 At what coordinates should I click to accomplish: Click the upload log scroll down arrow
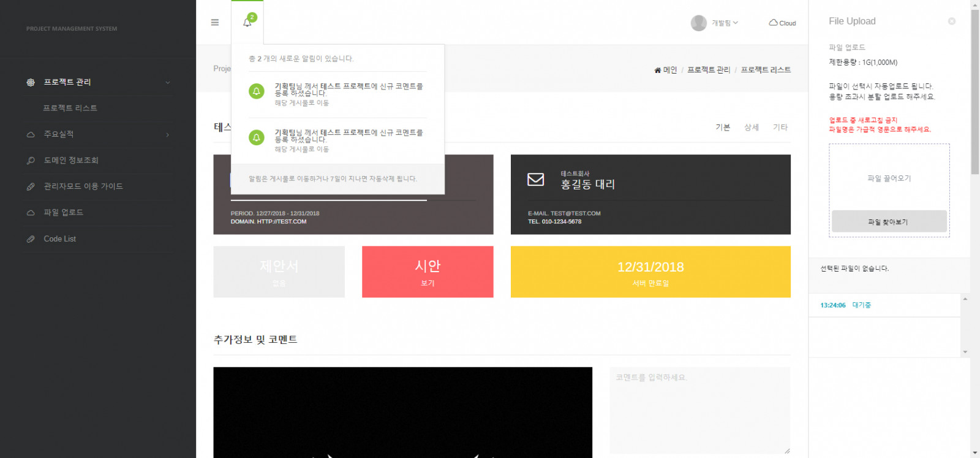click(965, 352)
